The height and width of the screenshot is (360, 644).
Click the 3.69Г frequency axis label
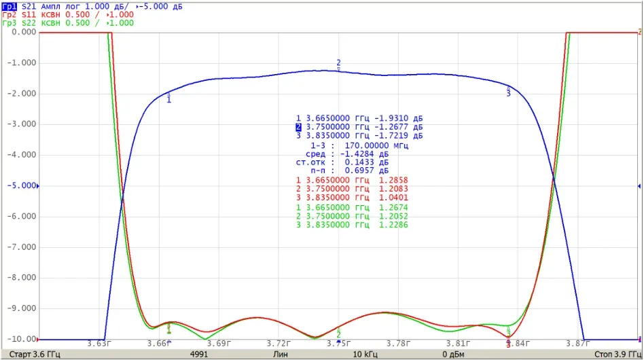coord(219,344)
